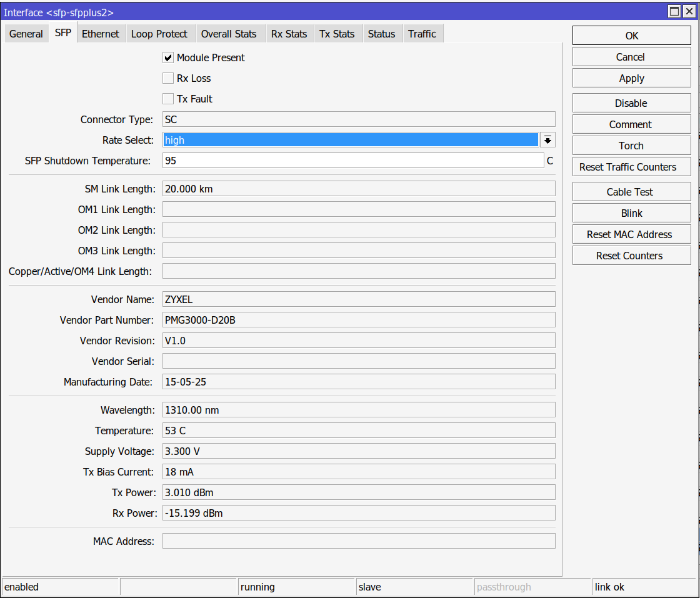Run the Cable Test

coord(631,191)
